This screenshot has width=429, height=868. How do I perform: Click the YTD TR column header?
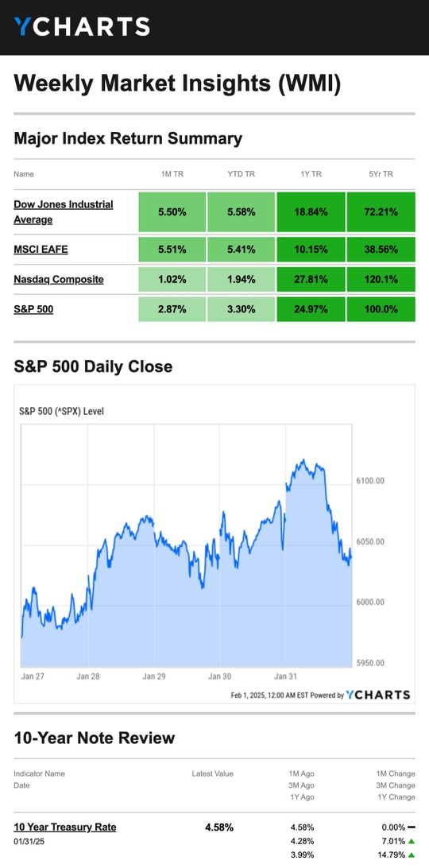click(x=242, y=174)
